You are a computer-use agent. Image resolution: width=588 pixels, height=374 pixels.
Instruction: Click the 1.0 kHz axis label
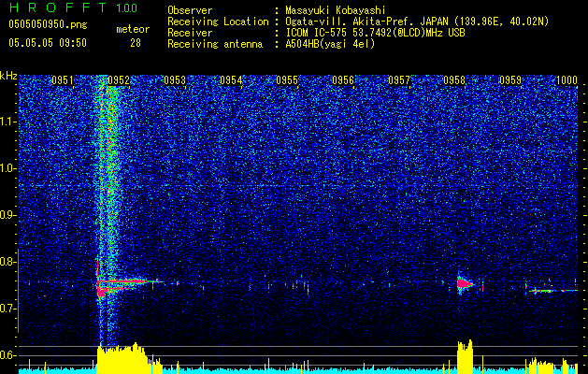tap(8, 168)
